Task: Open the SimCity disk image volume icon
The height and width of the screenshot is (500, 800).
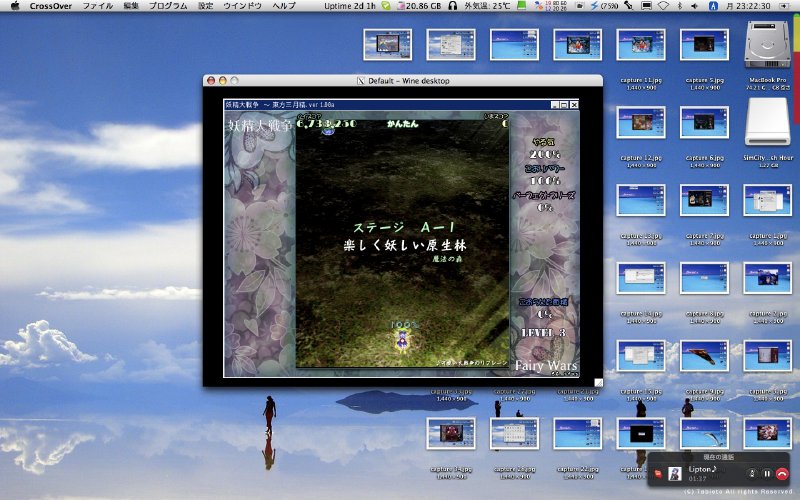Action: tap(767, 122)
